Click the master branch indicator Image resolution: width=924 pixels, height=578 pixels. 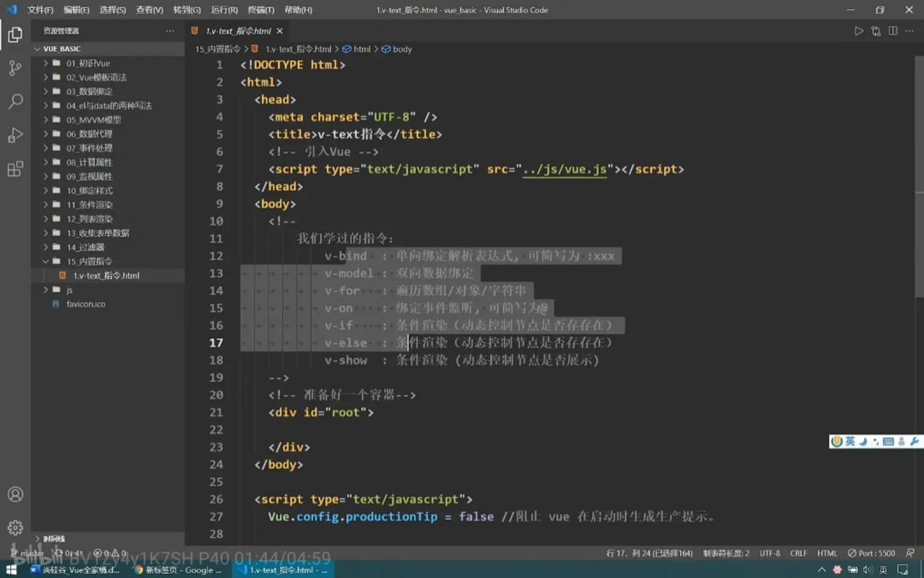(25, 553)
